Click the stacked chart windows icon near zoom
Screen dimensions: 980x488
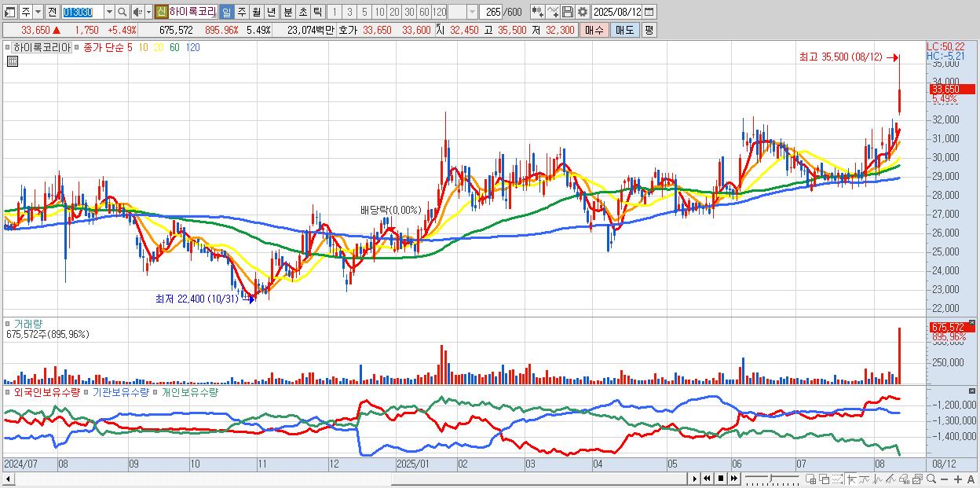tap(918, 479)
